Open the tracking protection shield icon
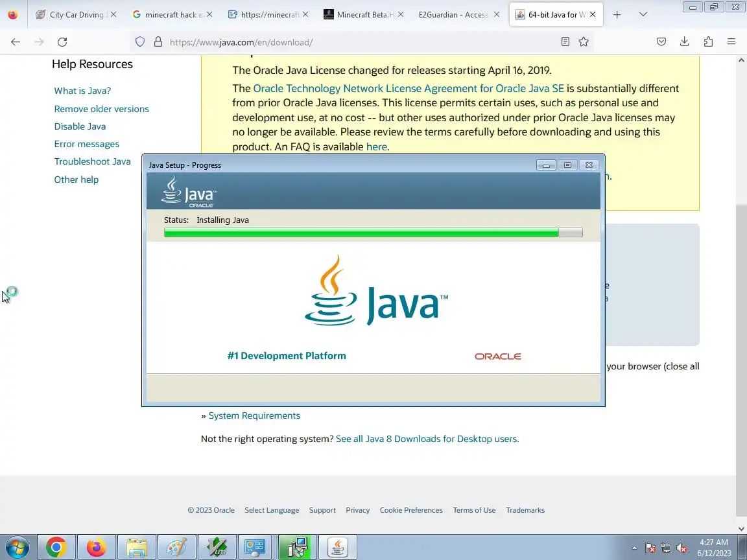The height and width of the screenshot is (560, 747). point(139,42)
